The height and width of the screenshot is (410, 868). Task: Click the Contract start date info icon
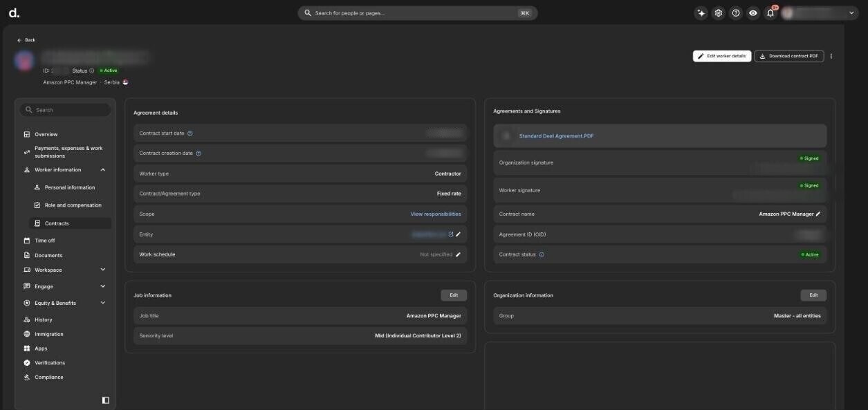point(190,133)
